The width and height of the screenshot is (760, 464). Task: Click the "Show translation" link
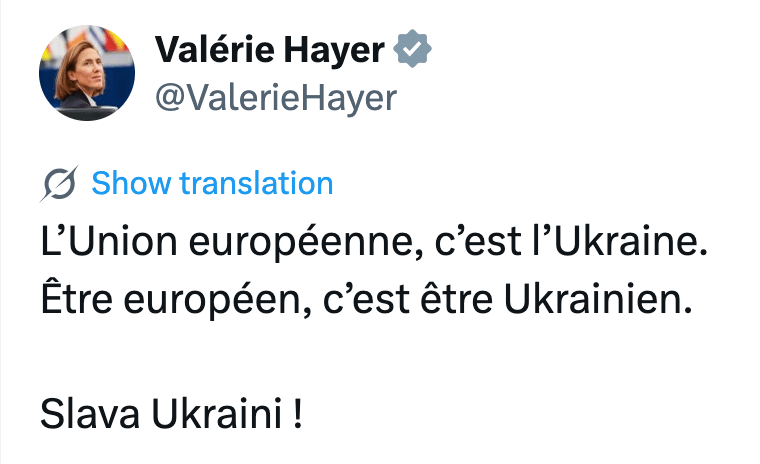click(x=211, y=184)
